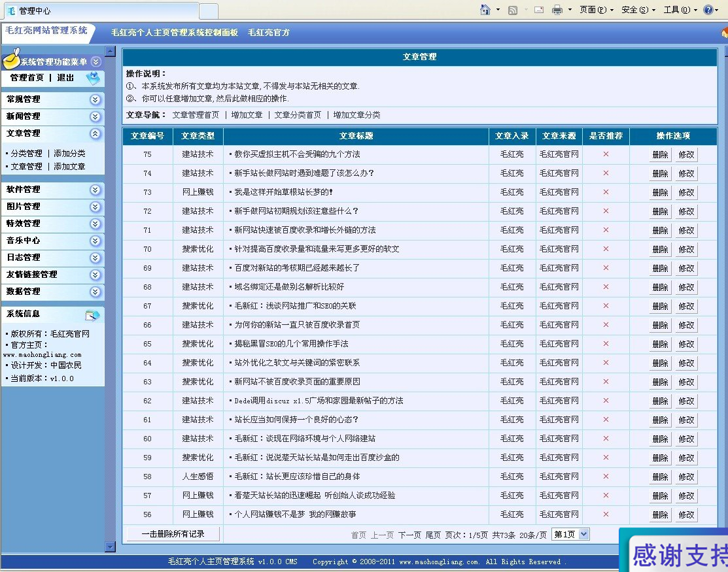Click the Print icon in browser toolbar

click(x=557, y=10)
